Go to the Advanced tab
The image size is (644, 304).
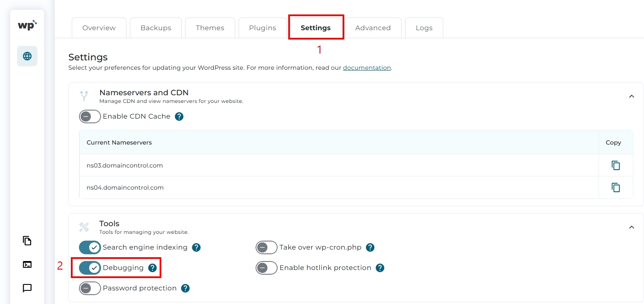coord(373,28)
